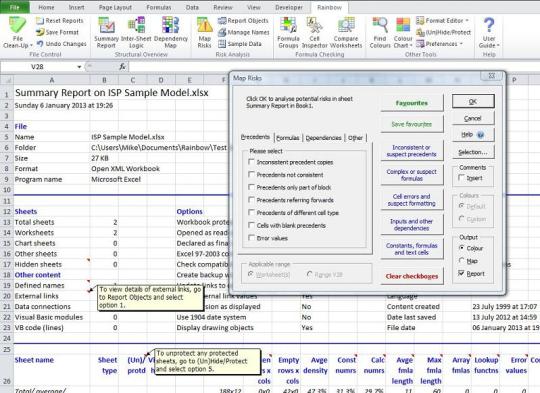Open the Dependency Map tool

click(x=170, y=33)
